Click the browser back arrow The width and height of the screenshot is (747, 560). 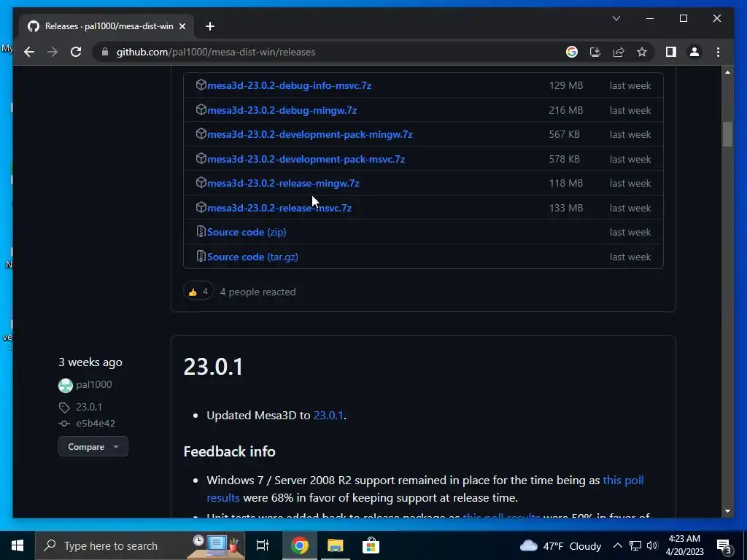29,52
